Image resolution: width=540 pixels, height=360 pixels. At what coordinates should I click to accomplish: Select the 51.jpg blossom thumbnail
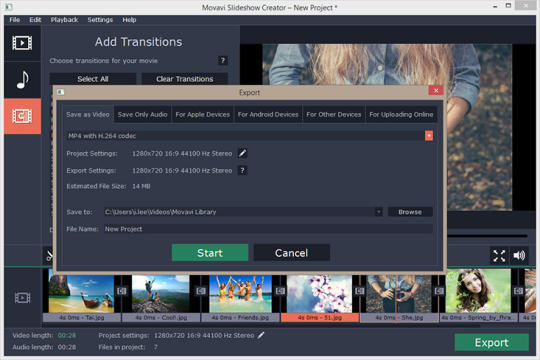coord(320,294)
